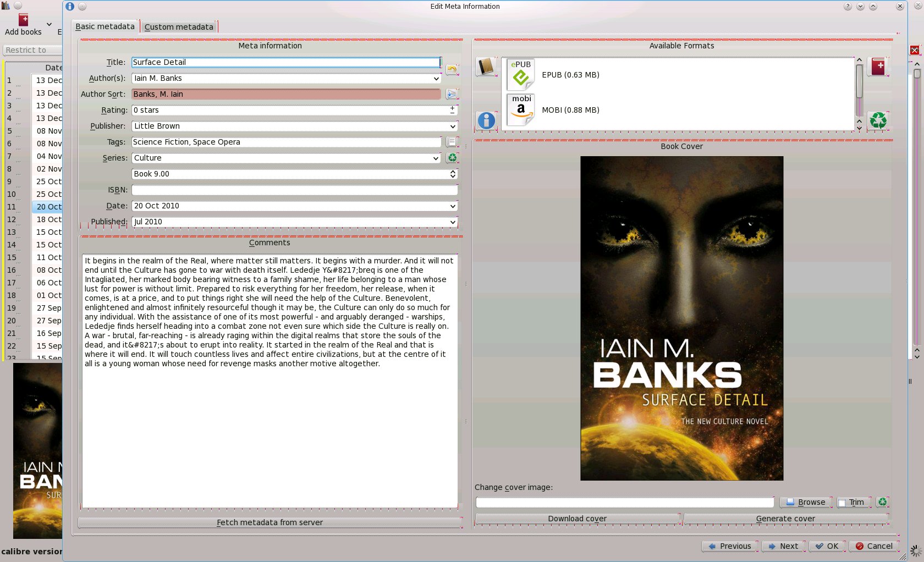924x562 pixels.
Task: Expand the Series dropdown
Action: 436,158
